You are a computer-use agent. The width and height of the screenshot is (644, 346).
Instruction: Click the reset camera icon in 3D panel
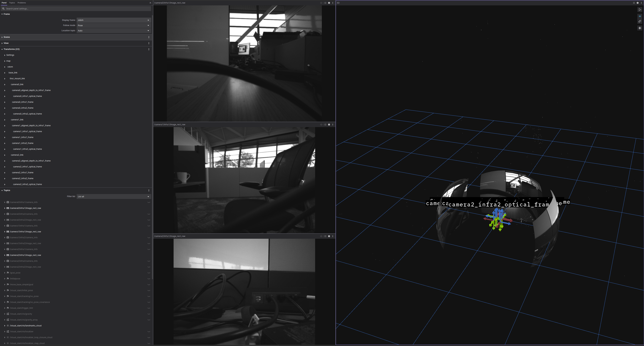[640, 28]
